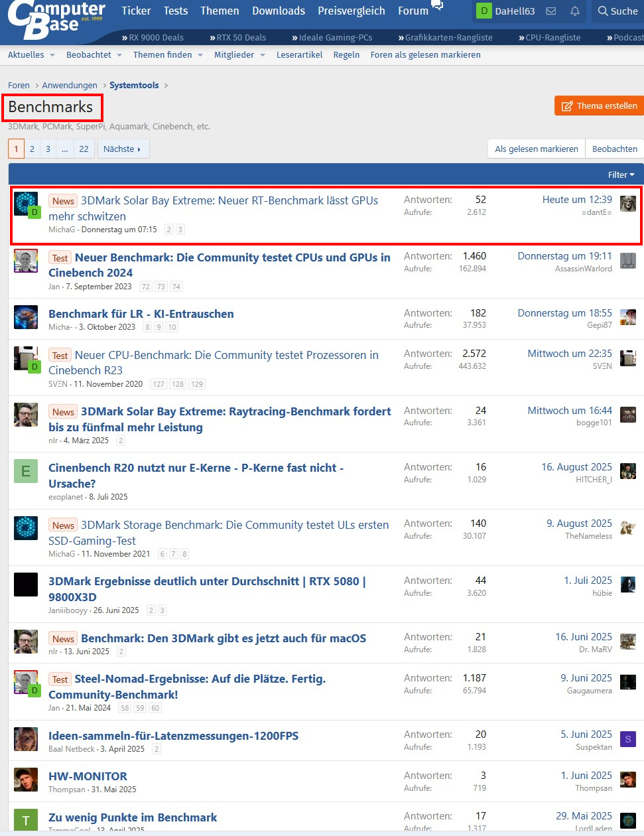Click Jan's avatar on Steel-Nomad thread
The width and height of the screenshot is (644, 836).
[x=26, y=682]
